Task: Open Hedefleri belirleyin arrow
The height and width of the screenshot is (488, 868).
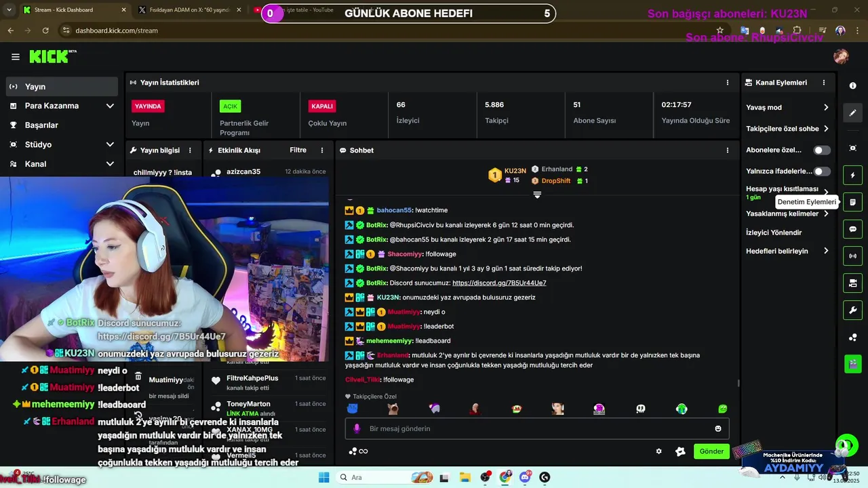Action: pyautogui.click(x=826, y=251)
